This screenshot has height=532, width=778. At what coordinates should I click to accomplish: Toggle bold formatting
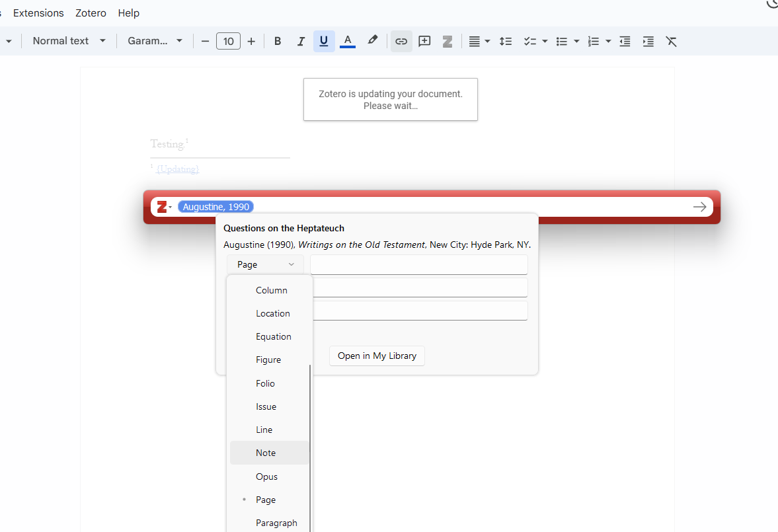[278, 41]
